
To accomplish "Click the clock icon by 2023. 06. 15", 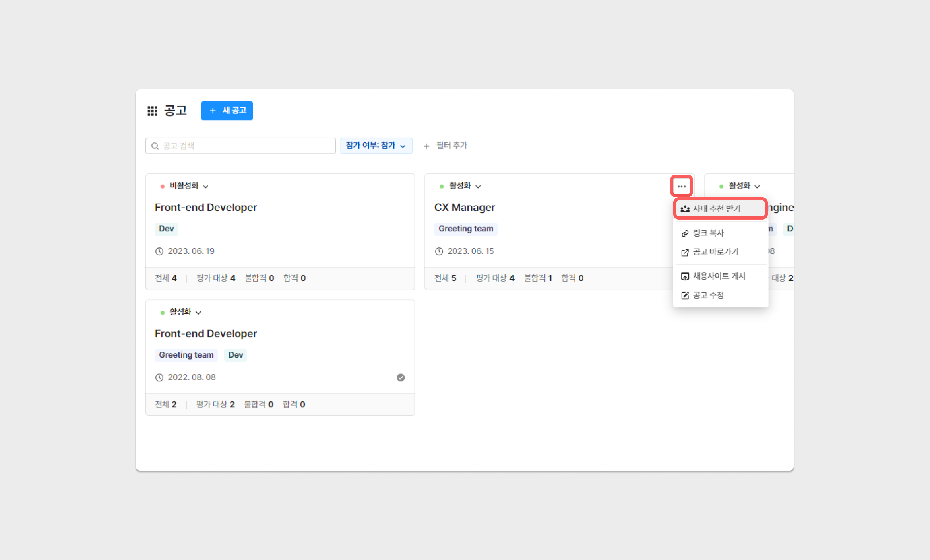I will pos(439,251).
